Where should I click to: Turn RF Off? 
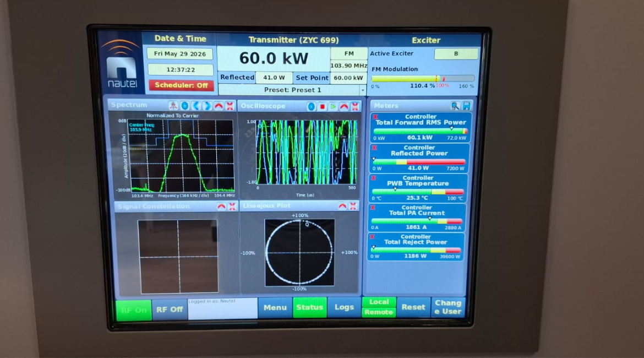point(169,310)
